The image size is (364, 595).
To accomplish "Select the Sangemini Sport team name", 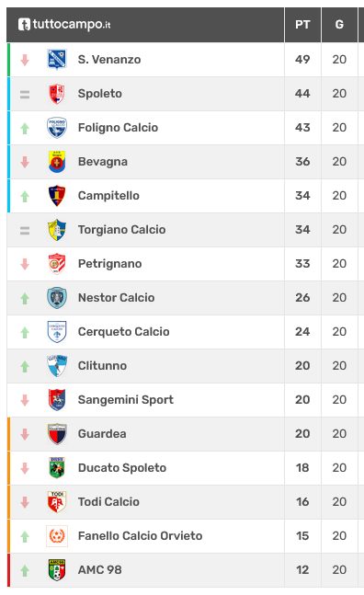I will (x=126, y=399).
